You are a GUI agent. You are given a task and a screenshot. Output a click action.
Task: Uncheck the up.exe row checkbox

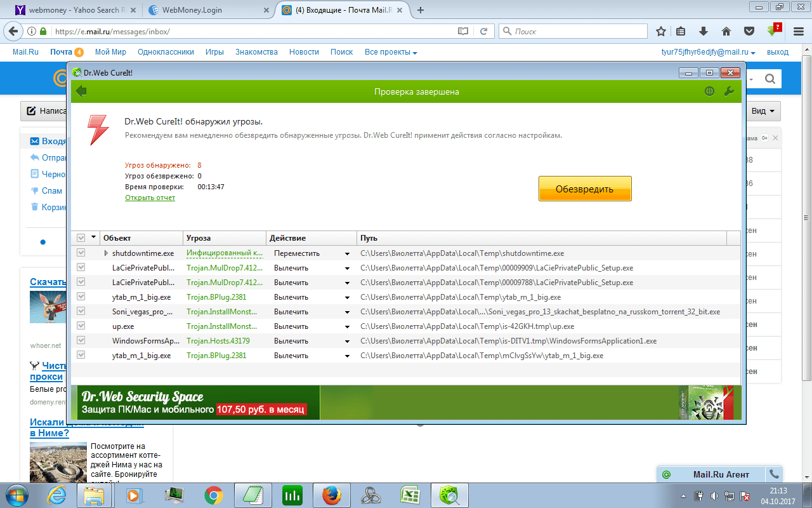coord(81,326)
